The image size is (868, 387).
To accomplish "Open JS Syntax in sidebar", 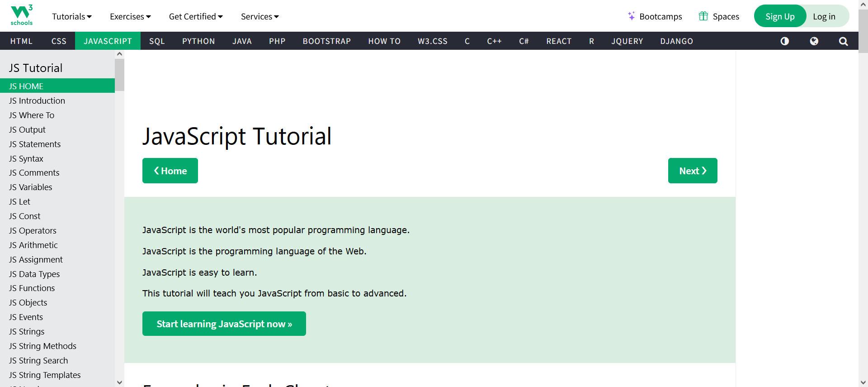I will click(x=57, y=158).
